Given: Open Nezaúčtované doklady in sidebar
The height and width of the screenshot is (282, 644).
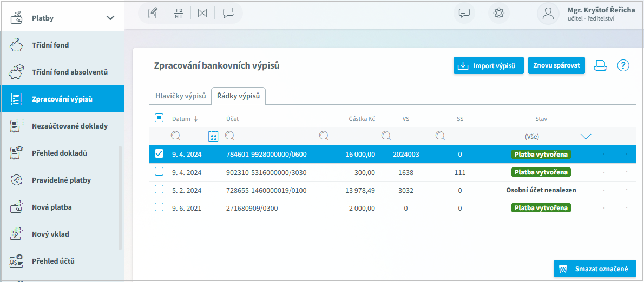Looking at the screenshot, I should pos(69,126).
